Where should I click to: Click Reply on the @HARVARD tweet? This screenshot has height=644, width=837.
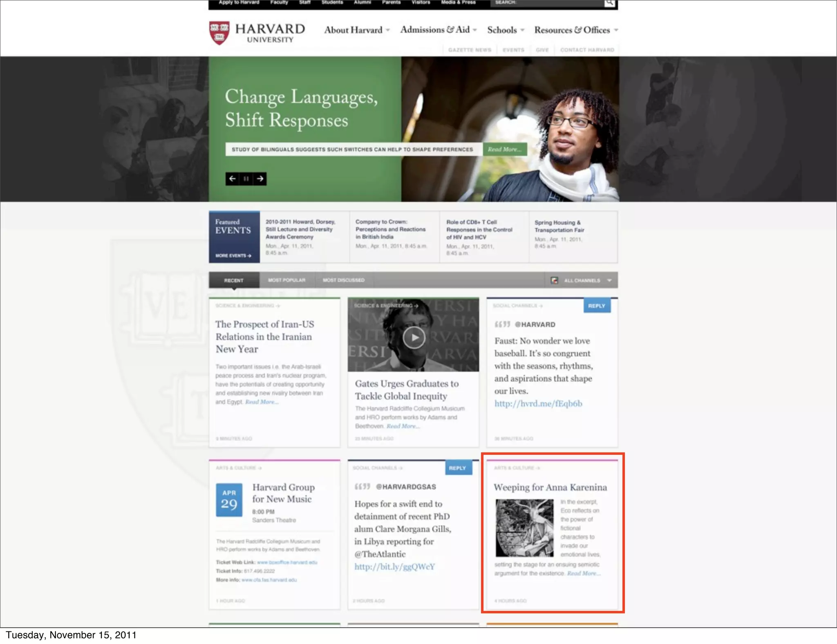[596, 306]
